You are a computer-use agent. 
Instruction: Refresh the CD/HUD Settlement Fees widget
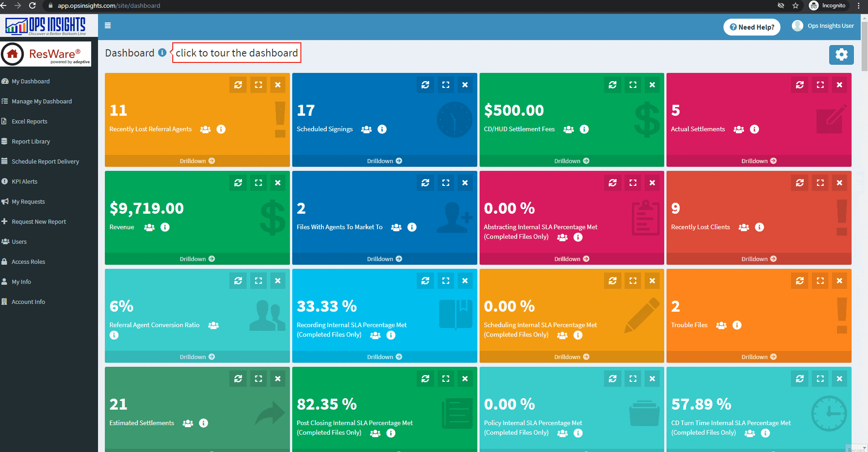point(612,84)
